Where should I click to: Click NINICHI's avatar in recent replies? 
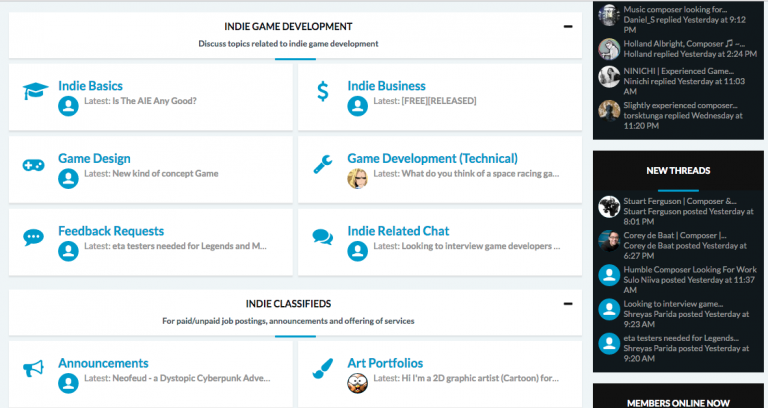(x=609, y=77)
